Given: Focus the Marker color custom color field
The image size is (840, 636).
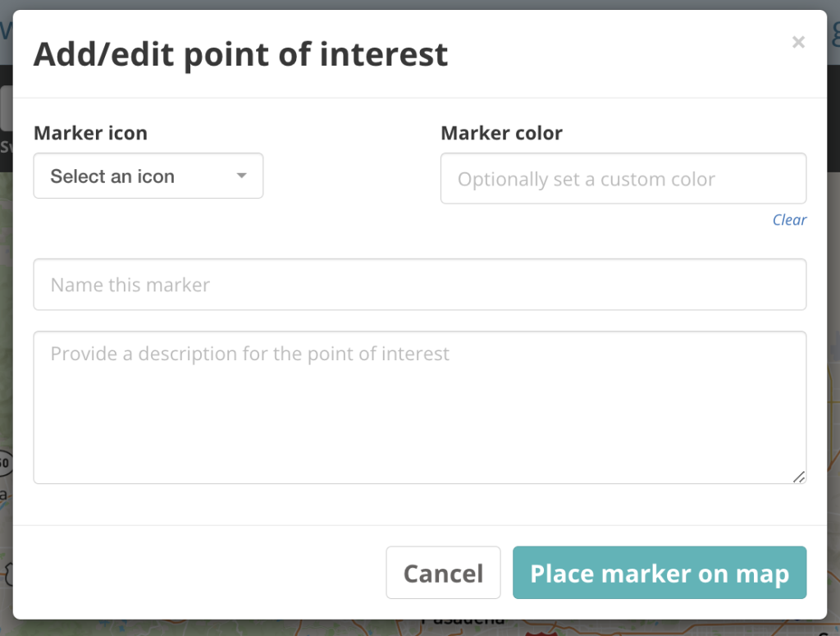Looking at the screenshot, I should tap(623, 178).
